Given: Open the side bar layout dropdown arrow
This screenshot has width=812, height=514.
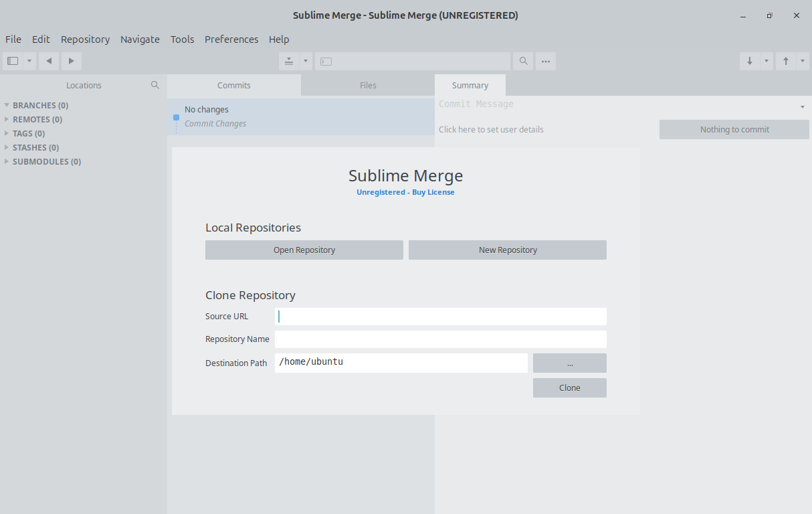Looking at the screenshot, I should (29, 61).
